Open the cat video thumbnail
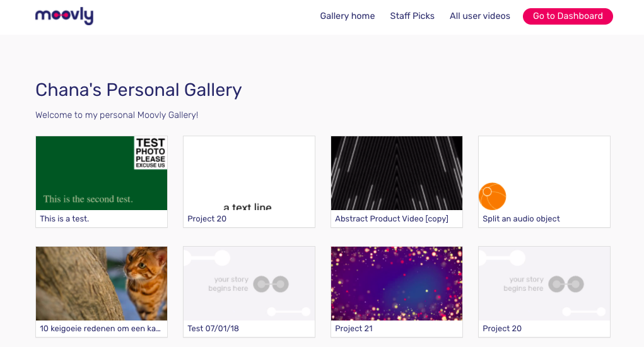 coord(102,283)
